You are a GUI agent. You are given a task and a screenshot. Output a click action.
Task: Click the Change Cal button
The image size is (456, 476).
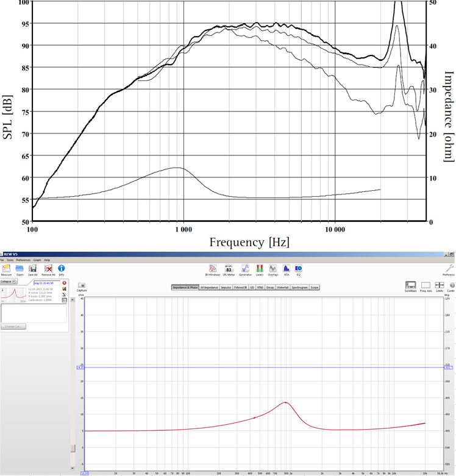click(x=13, y=327)
